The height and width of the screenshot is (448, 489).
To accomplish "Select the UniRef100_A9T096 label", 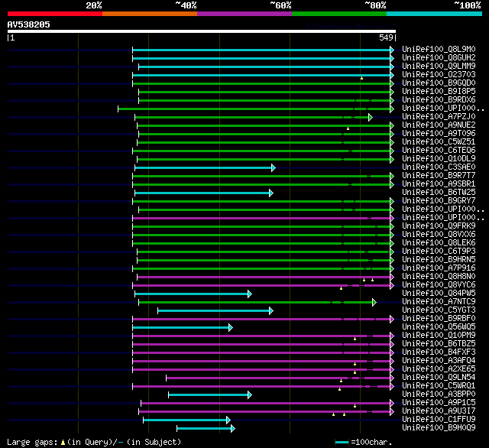I will point(439,134).
